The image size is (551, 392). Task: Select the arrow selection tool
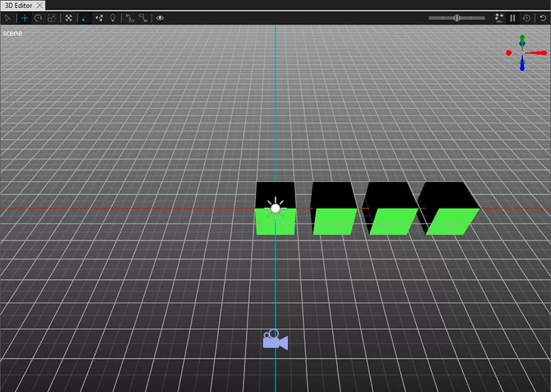8,18
